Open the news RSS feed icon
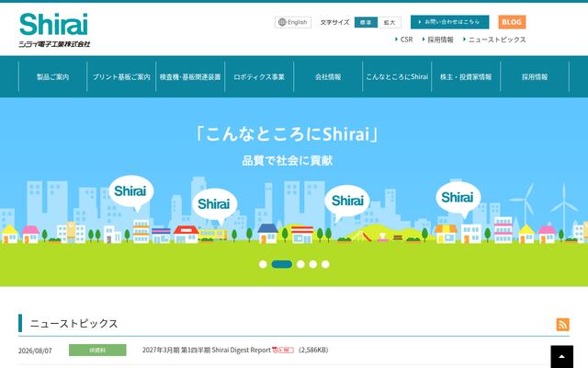 [562, 325]
